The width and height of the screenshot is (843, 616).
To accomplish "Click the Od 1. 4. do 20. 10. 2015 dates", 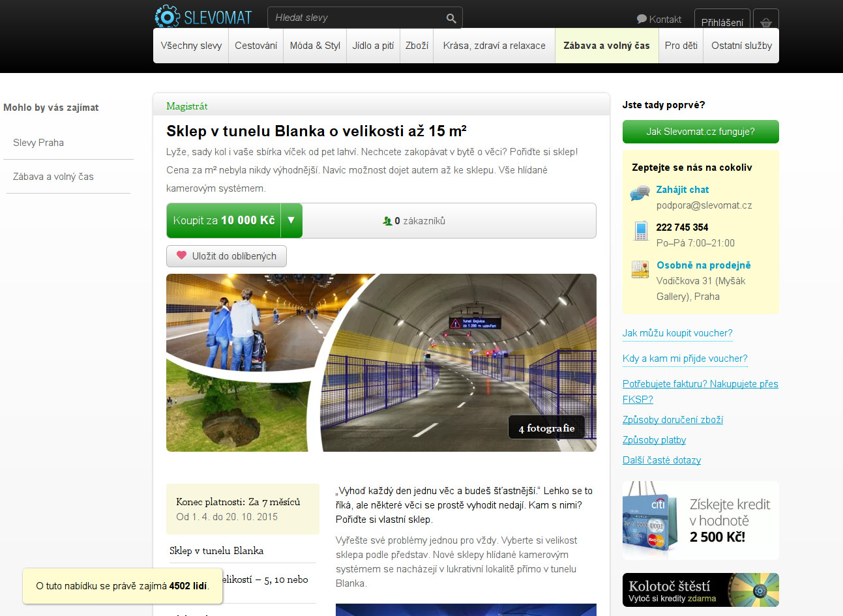I will tap(227, 517).
